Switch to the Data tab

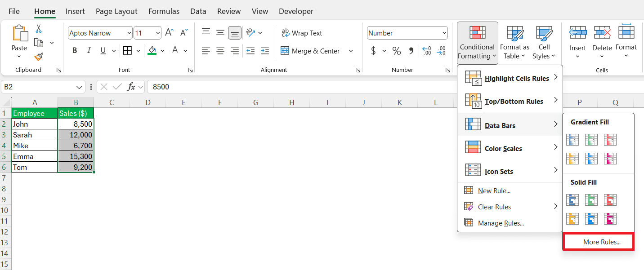pyautogui.click(x=198, y=11)
